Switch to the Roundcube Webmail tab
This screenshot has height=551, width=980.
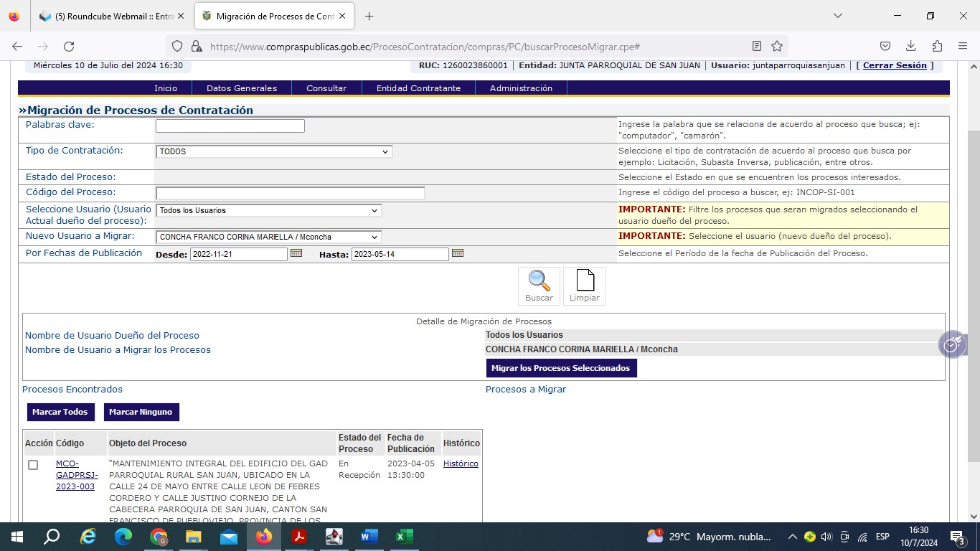112,16
